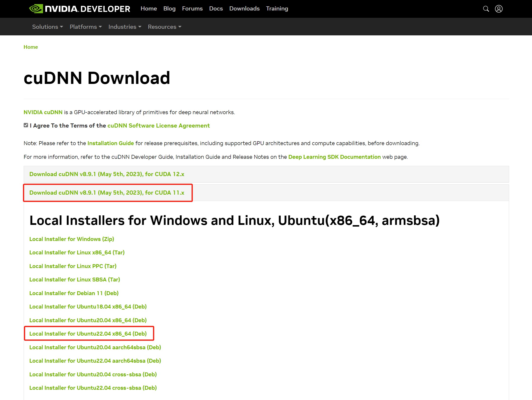This screenshot has width=532, height=400.
Task: Expand the Industries dropdown
Action: pos(125,27)
